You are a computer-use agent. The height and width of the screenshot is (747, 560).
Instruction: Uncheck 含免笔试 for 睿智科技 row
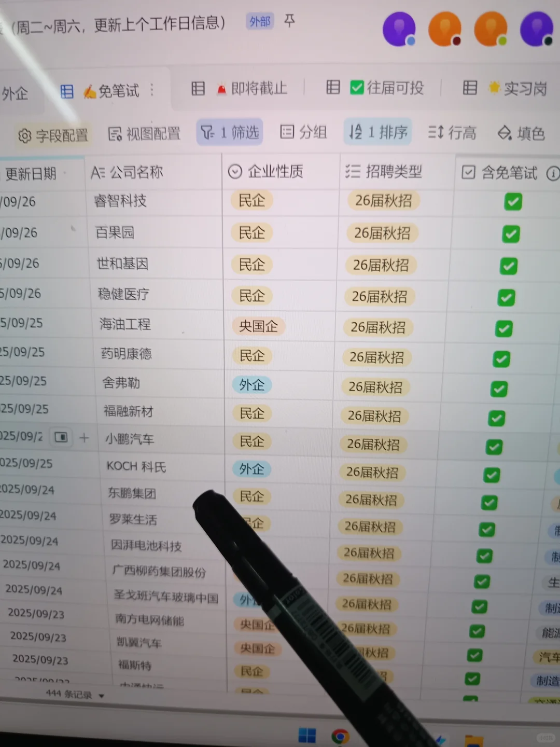point(513,202)
